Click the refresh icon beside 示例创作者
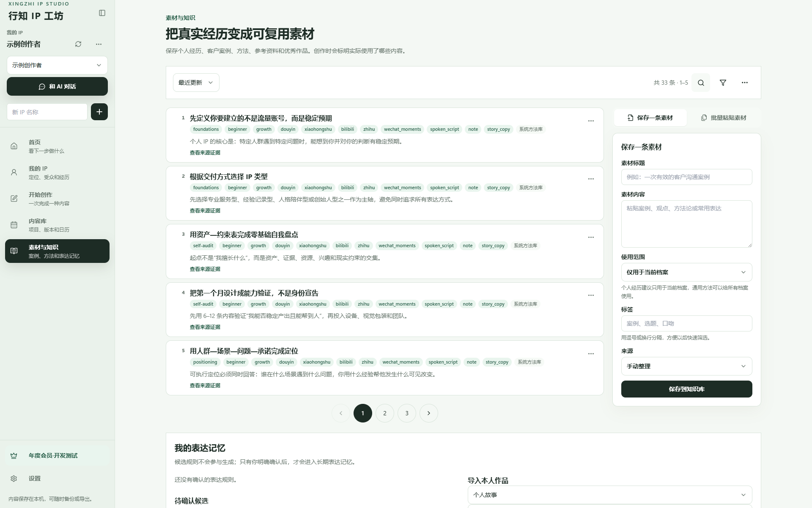This screenshot has height=508, width=812. pyautogui.click(x=78, y=44)
